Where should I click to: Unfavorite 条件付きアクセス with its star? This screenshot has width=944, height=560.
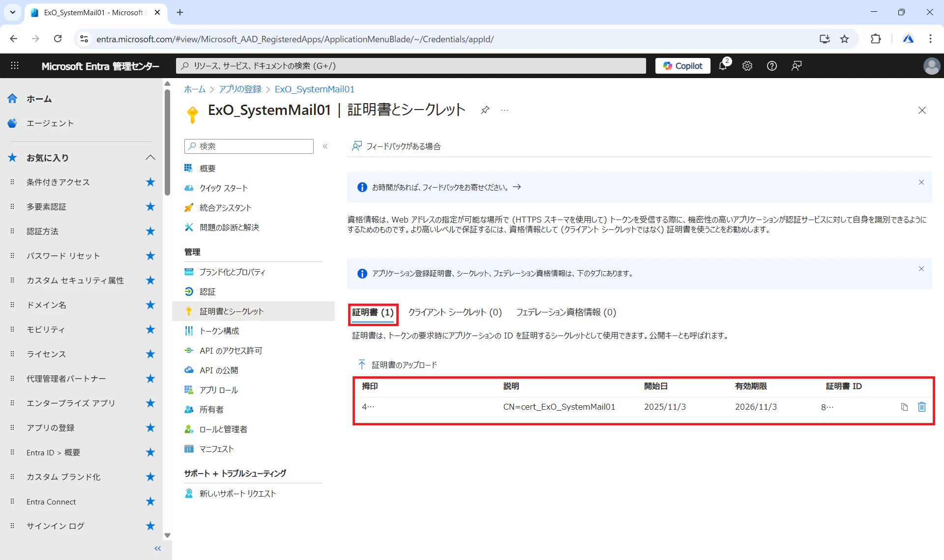(x=150, y=182)
